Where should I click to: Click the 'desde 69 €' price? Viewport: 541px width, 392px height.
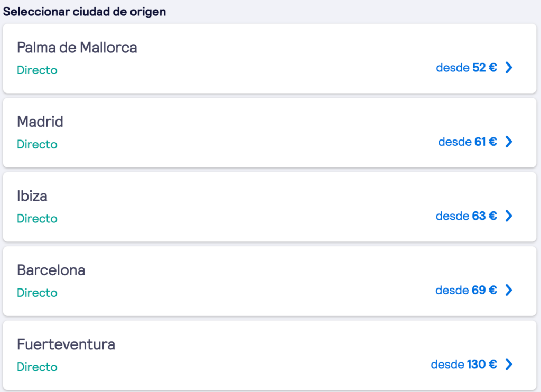(x=465, y=290)
